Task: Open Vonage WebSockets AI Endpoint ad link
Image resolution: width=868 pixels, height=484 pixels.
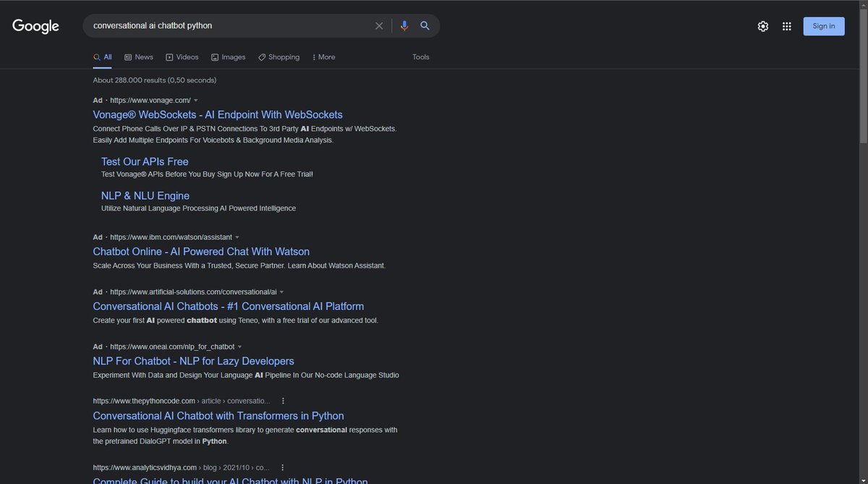Action: [218, 114]
